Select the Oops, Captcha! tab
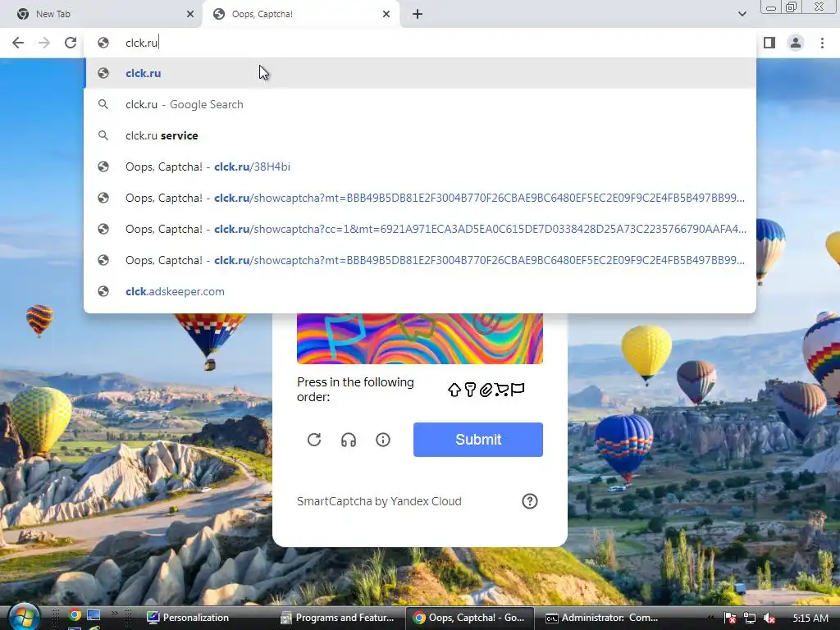The image size is (840, 630). tap(300, 14)
